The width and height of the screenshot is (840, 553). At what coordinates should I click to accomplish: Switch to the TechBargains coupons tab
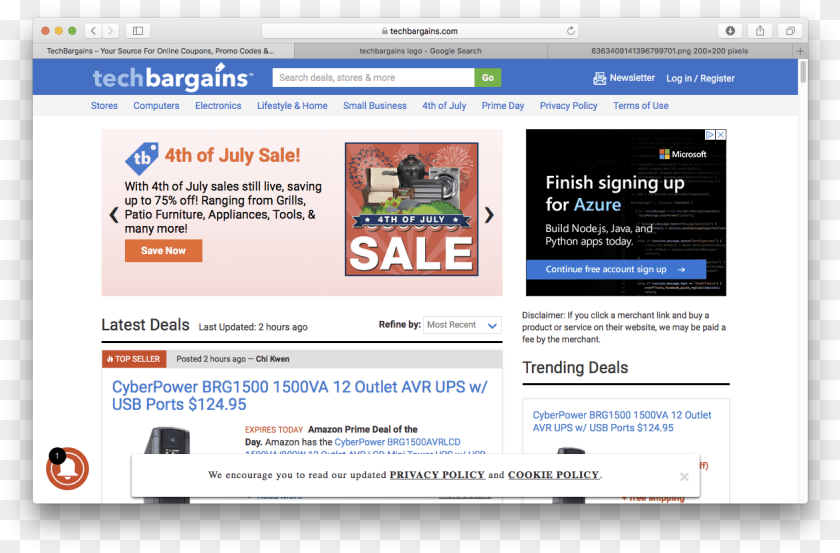point(161,51)
